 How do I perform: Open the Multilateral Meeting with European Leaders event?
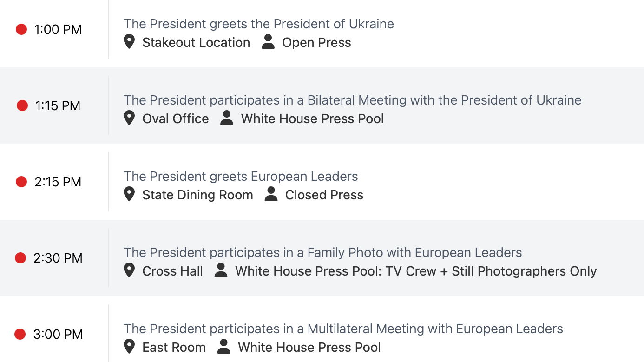343,329
